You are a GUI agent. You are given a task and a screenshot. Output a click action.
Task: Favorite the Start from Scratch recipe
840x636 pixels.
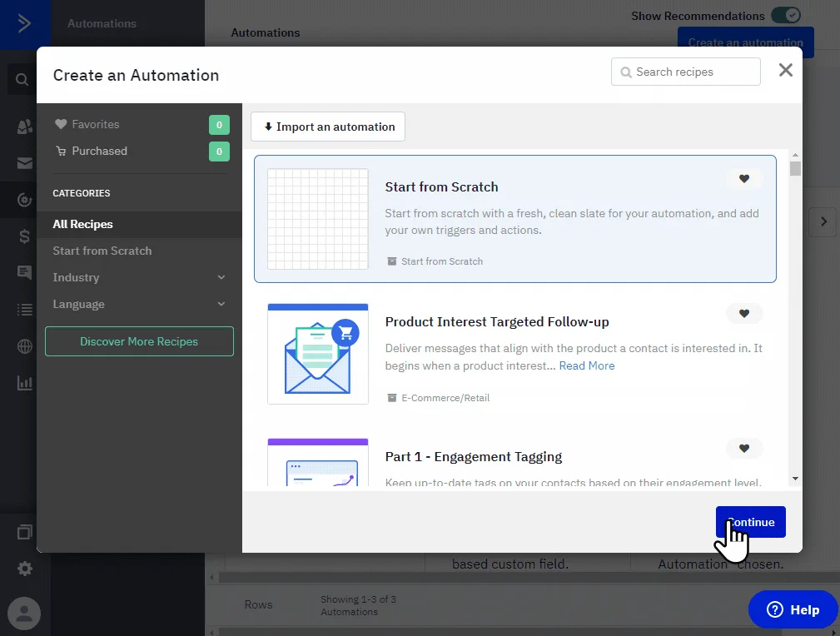(744, 178)
